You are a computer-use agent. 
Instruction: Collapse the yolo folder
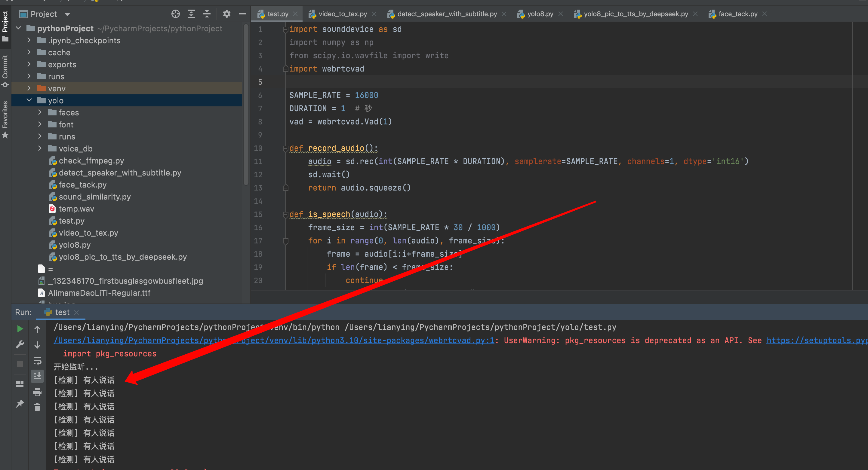click(29, 100)
